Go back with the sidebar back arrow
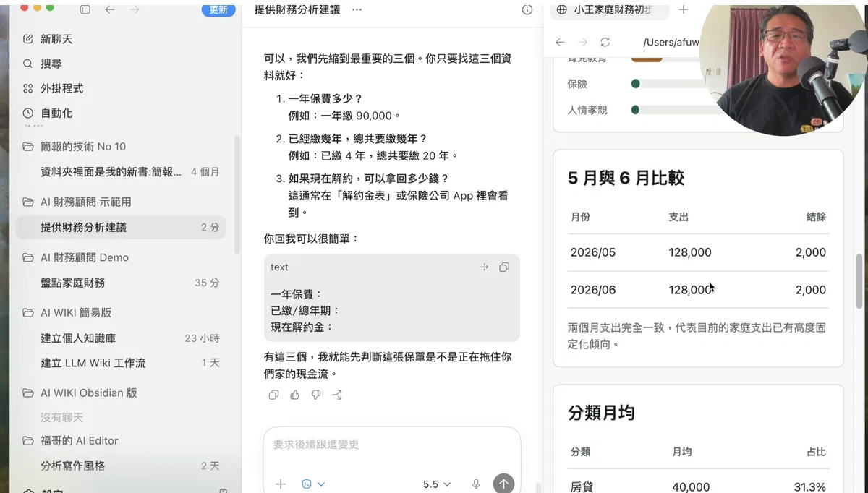This screenshot has width=868, height=493. [x=110, y=9]
